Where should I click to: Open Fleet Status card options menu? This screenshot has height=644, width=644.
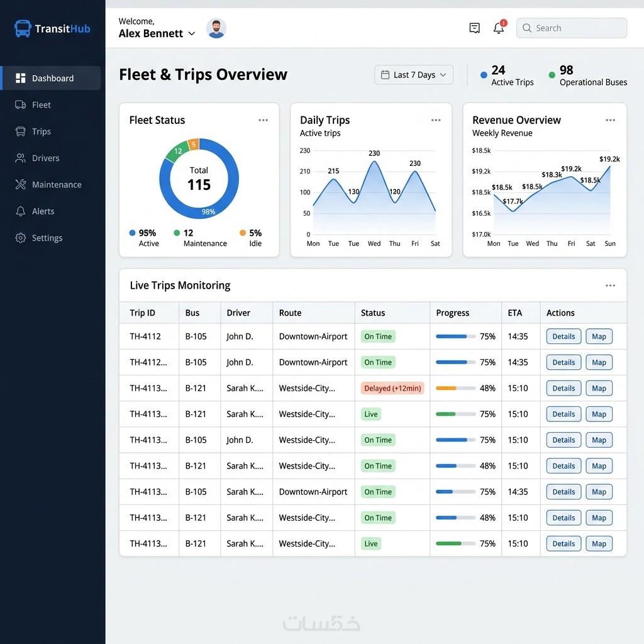pyautogui.click(x=264, y=120)
